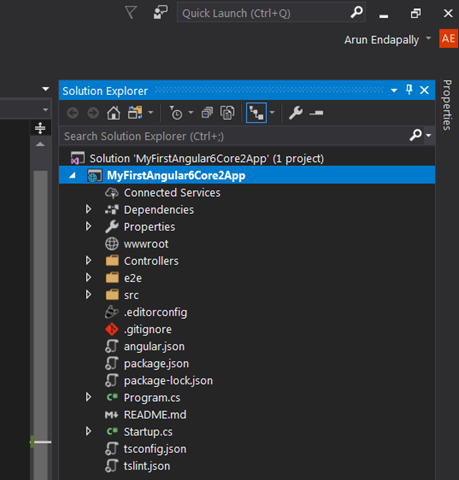Collapse the MyFirstAngular6Core2App project node
Viewport: 459px width, 480px height.
pyautogui.click(x=72, y=175)
